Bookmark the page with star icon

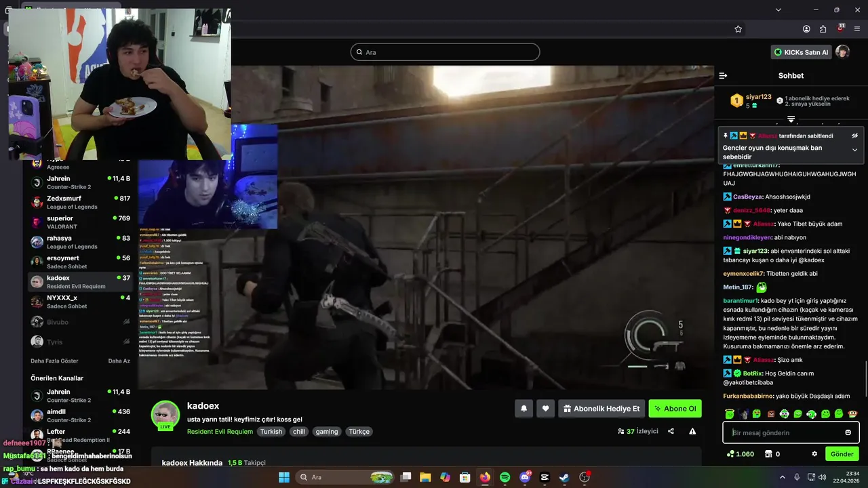coord(738,29)
